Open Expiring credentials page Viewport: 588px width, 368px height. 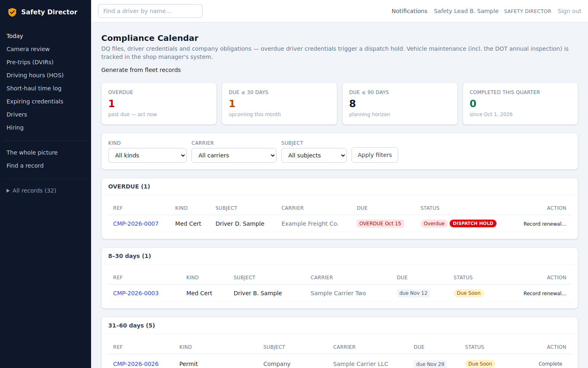pyautogui.click(x=35, y=101)
